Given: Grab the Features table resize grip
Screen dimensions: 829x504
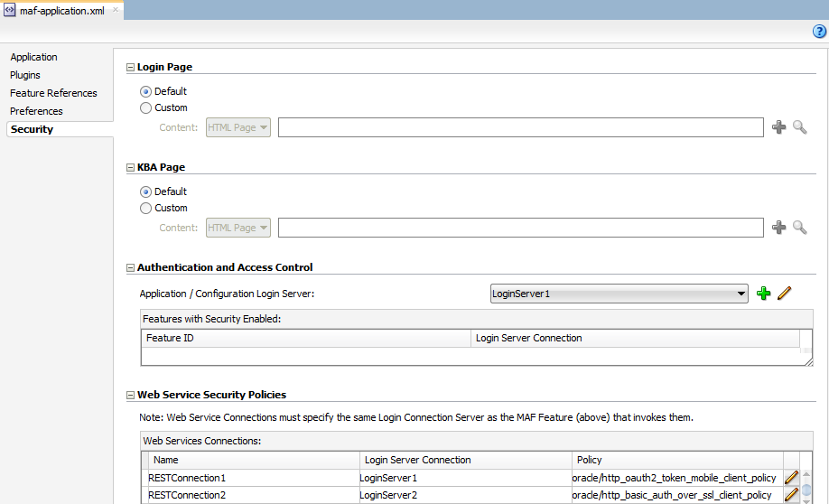Looking at the screenshot, I should (808, 361).
